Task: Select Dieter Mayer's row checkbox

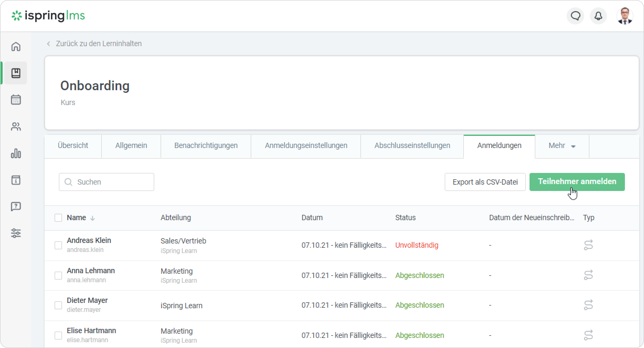Action: 58,305
